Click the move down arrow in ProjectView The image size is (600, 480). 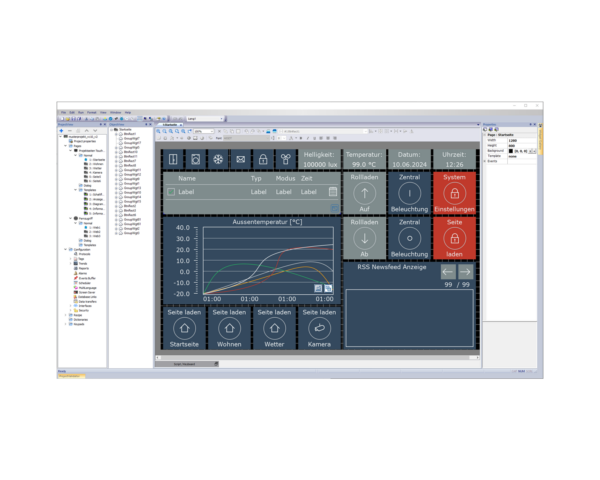(95, 131)
